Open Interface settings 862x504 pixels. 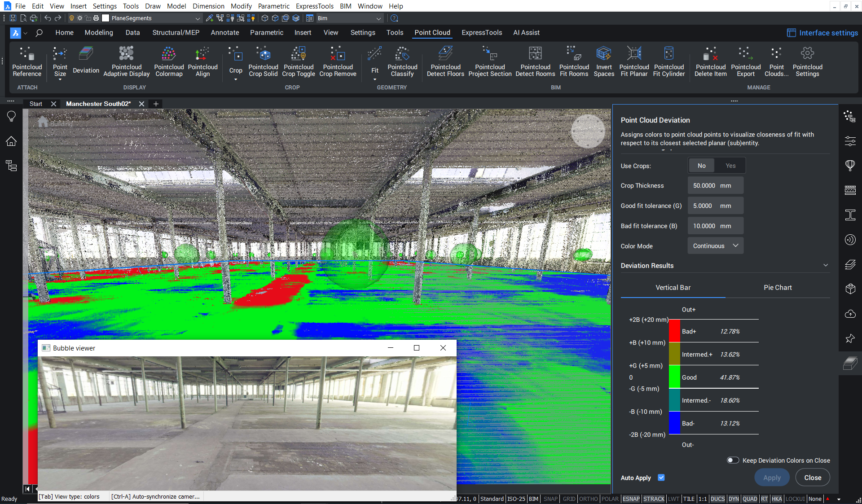(822, 32)
